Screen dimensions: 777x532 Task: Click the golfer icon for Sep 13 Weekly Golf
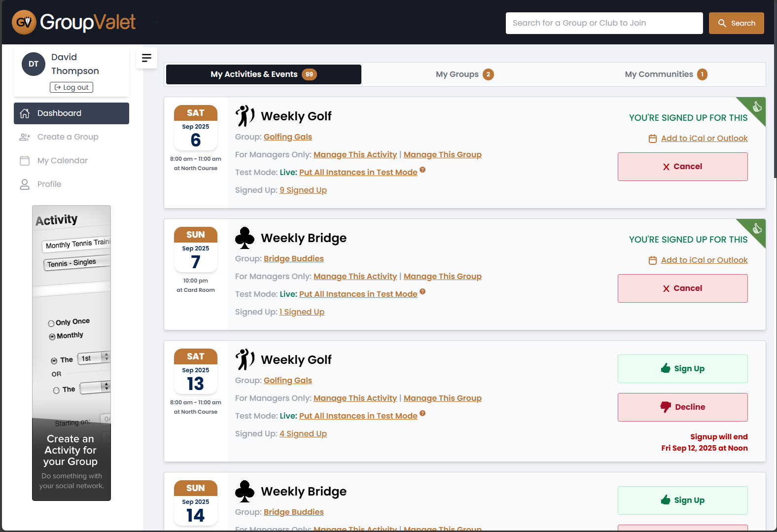point(245,359)
